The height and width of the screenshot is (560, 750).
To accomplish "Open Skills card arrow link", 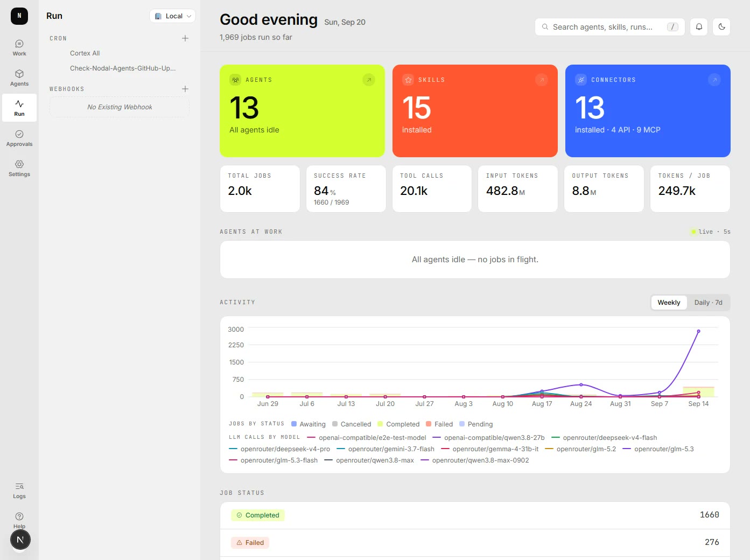I will [542, 80].
